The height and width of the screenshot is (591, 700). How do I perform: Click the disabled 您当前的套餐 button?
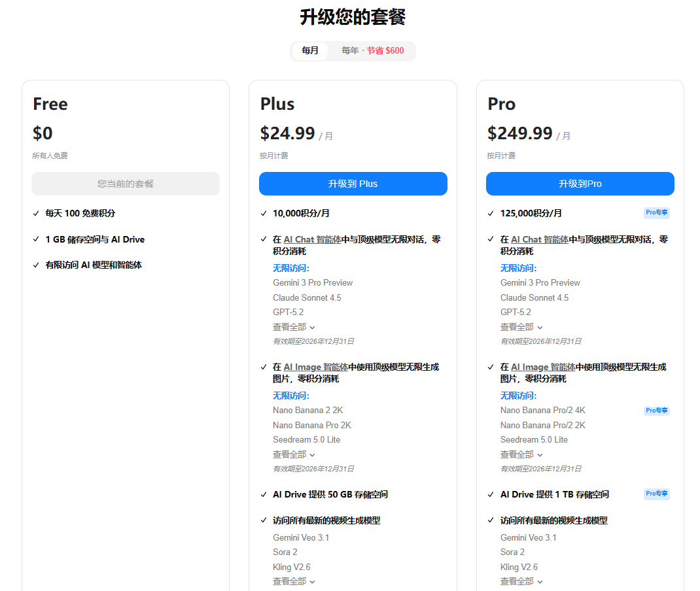(x=126, y=184)
